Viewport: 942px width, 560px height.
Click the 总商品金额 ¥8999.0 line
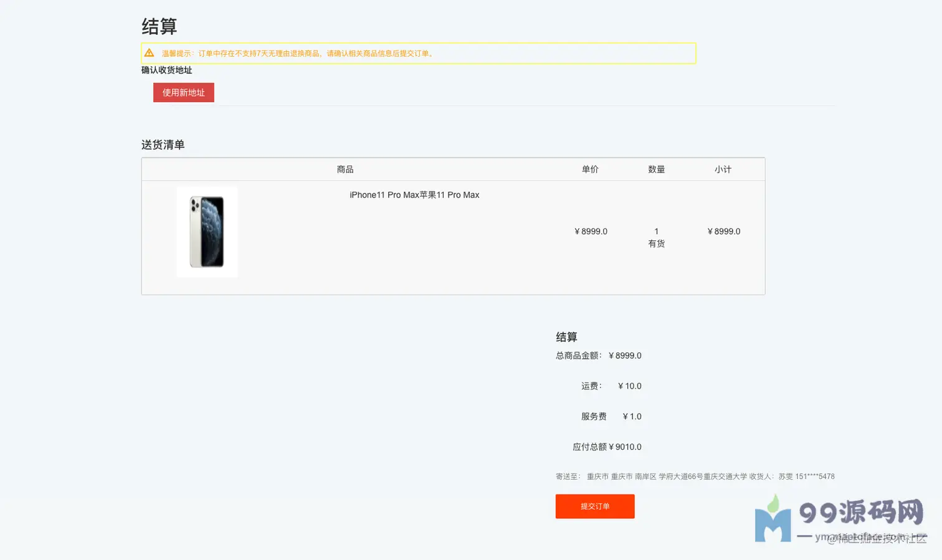coord(599,356)
